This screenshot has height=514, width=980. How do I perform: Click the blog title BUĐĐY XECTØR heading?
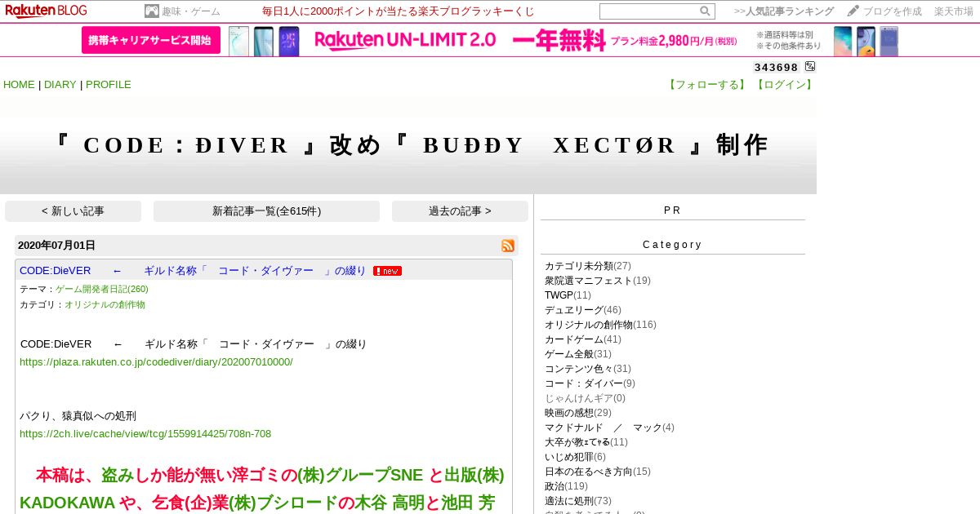(x=408, y=145)
